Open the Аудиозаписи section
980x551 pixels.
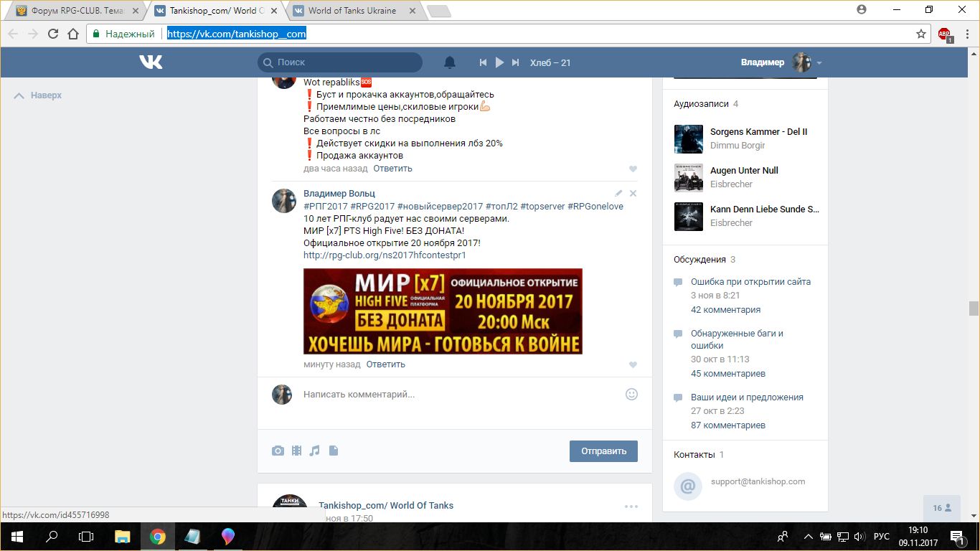point(701,104)
